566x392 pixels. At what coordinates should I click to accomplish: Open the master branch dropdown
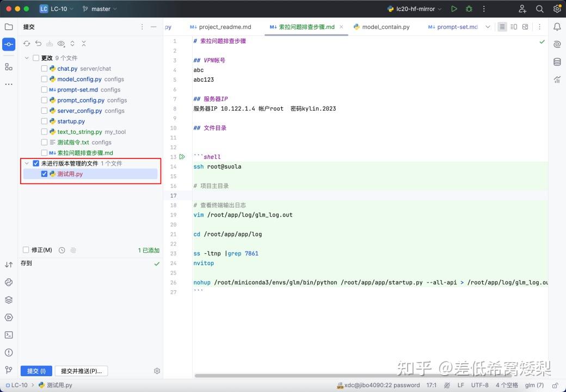(100, 9)
